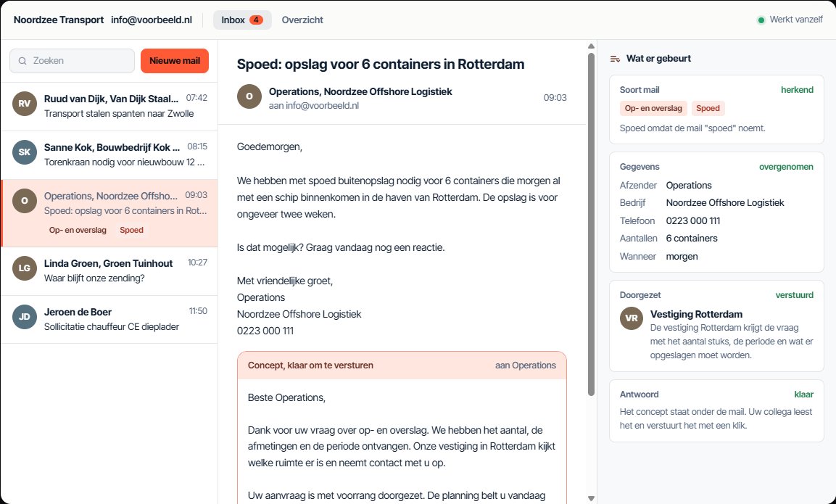
Task: Open the Sollicitatie chauffeur CE dieplader mail
Action: tap(109, 320)
